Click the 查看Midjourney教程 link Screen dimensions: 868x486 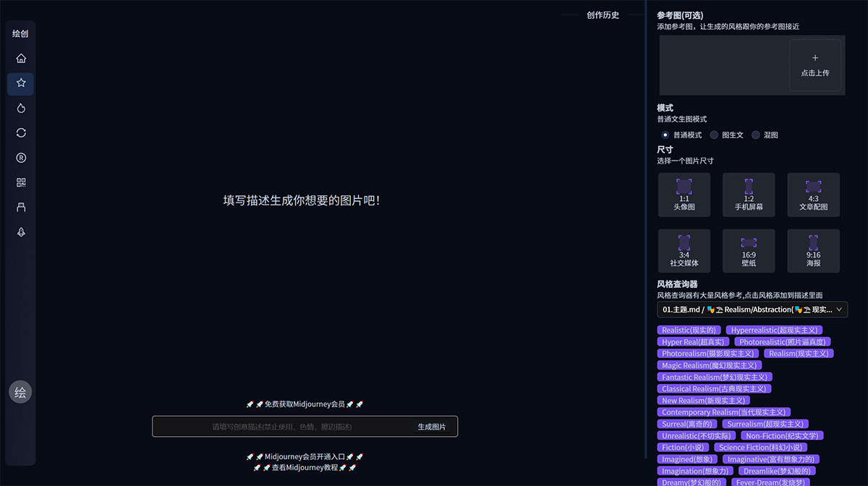click(303, 467)
